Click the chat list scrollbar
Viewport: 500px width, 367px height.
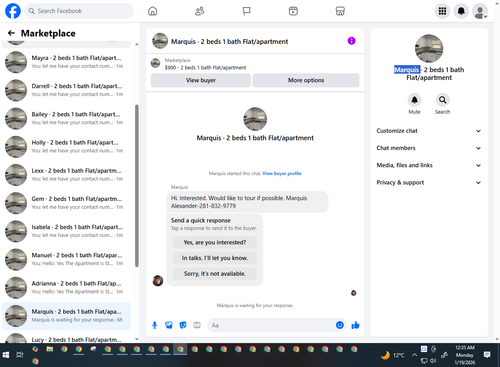pyautogui.click(x=137, y=186)
